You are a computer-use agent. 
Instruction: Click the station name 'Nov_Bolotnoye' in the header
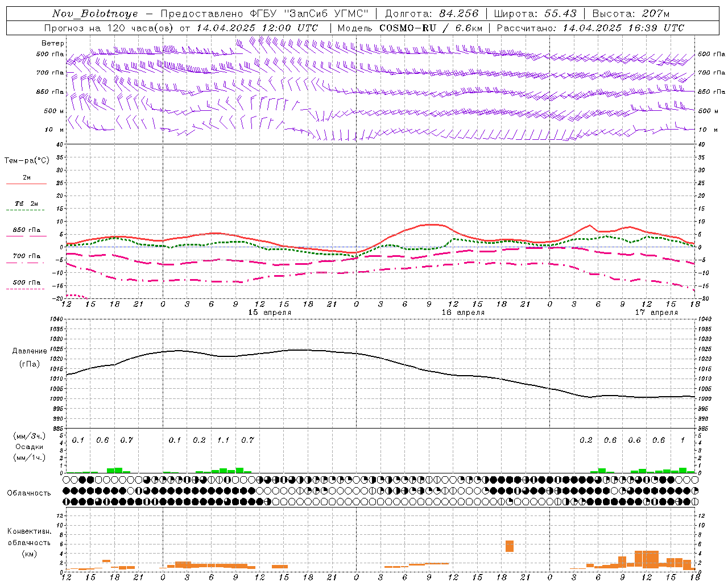click(x=95, y=14)
